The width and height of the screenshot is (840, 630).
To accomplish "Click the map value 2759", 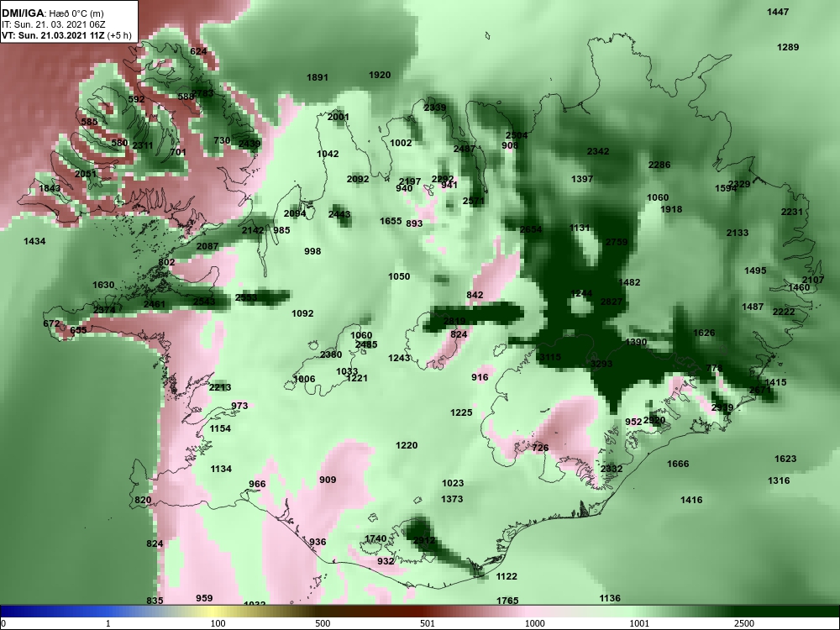I will 617,242.
